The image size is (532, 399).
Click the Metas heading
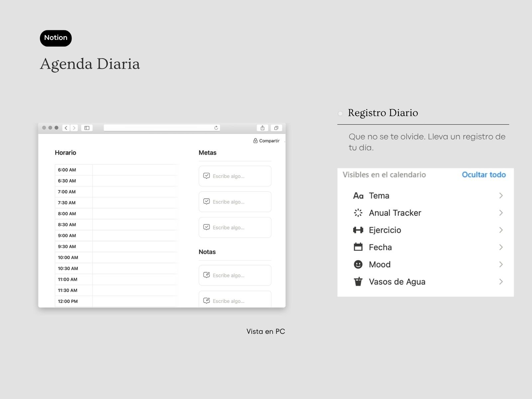coord(207,153)
